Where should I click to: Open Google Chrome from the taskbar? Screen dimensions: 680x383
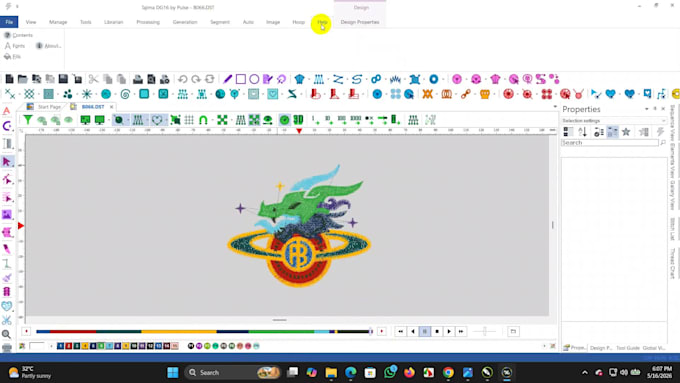[x=448, y=373]
